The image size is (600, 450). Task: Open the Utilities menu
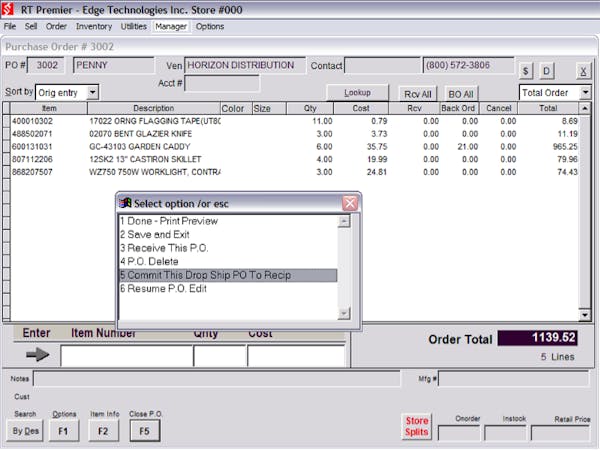point(134,26)
